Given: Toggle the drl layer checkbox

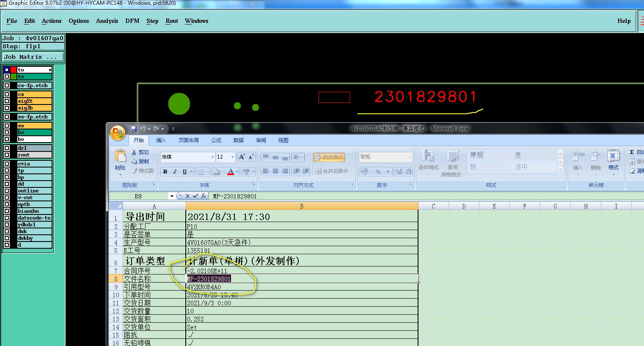Looking at the screenshot, I should [7, 148].
